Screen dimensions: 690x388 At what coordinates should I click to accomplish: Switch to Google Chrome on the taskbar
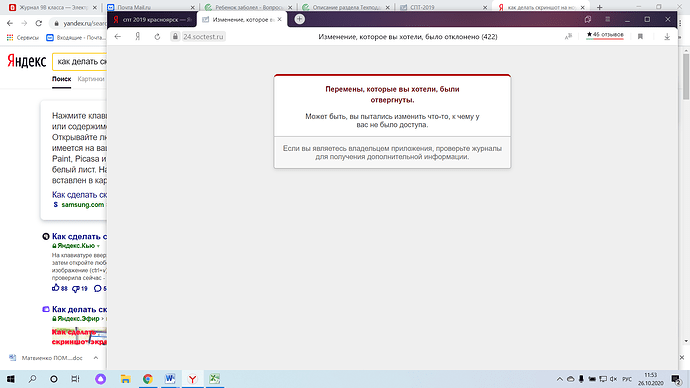tap(148, 379)
